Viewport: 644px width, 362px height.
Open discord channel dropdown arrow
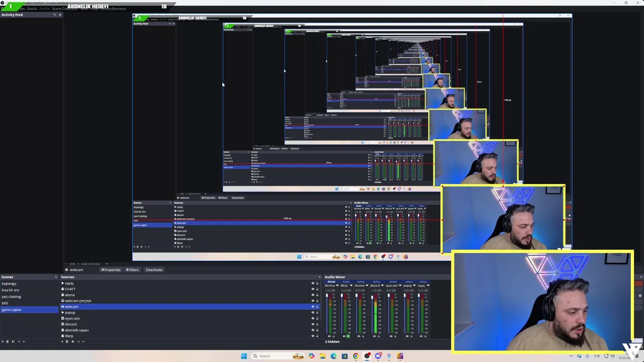(382, 286)
